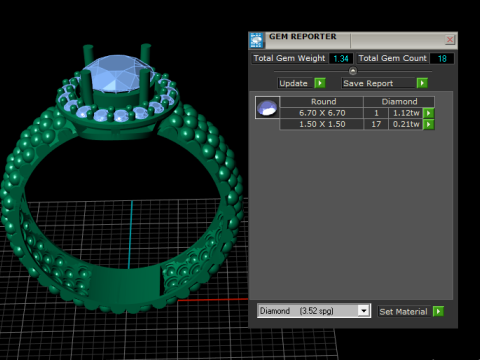Select the round diamond gem thumbnail
Screen dimensions: 480x360
point(267,108)
